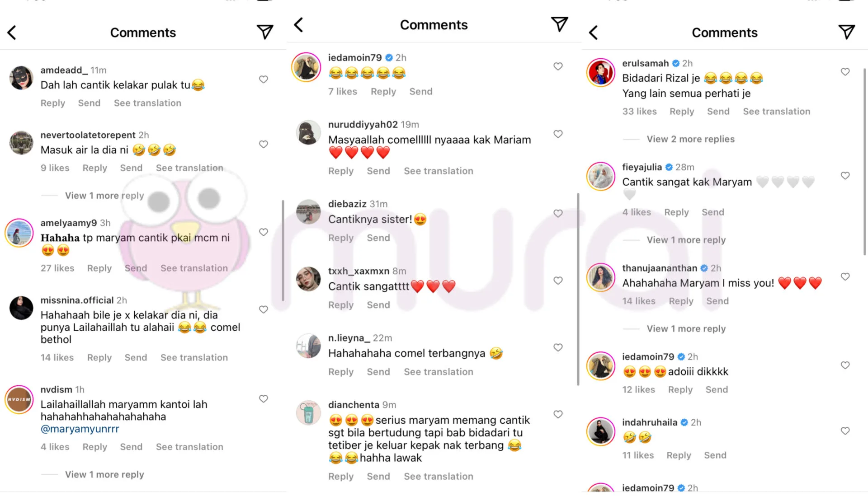Viewport: 868px width, 496px height.
Task: Open diebaziz profile picture
Action: click(x=308, y=212)
